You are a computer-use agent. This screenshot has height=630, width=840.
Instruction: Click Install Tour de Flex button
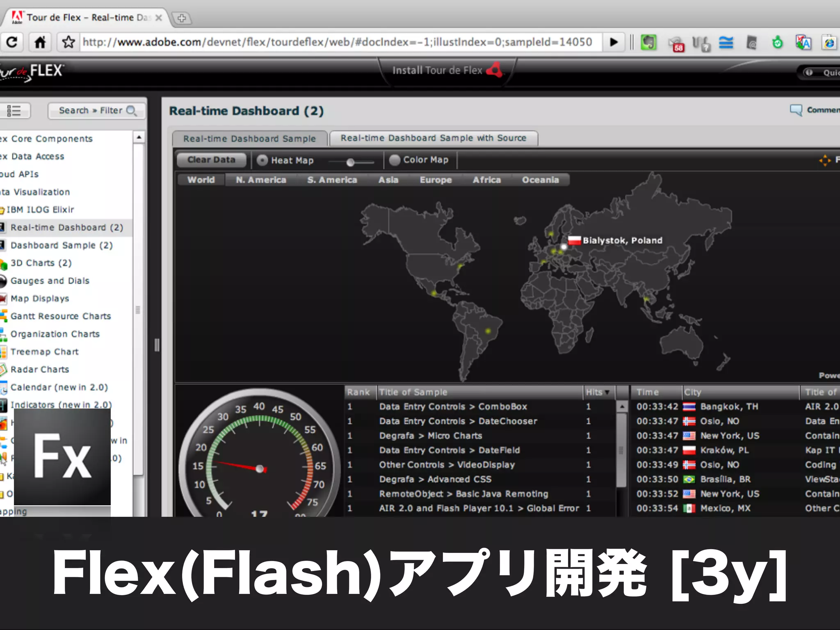447,71
